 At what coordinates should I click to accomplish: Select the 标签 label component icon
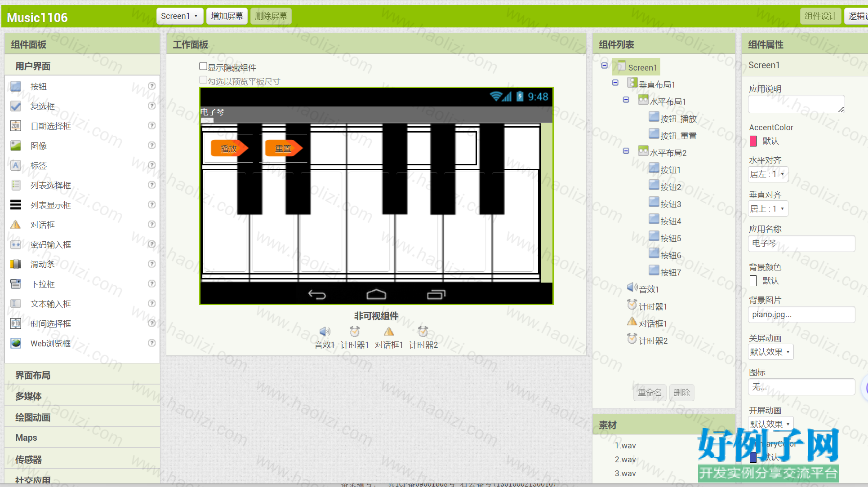pyautogui.click(x=16, y=165)
